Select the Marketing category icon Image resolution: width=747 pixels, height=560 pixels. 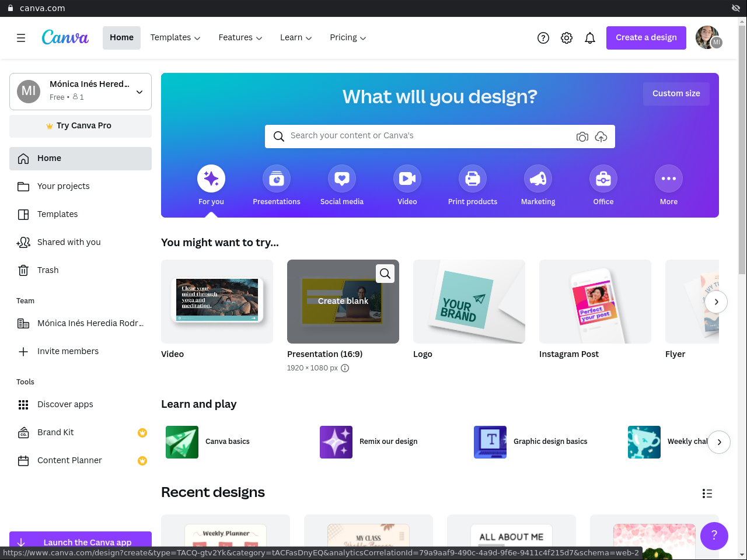click(538, 178)
